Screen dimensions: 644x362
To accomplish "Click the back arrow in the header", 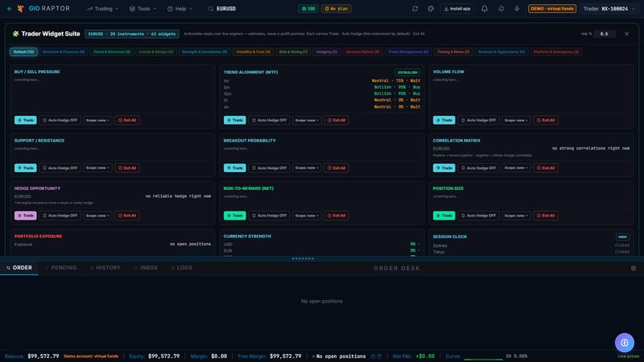I will pyautogui.click(x=10, y=9).
